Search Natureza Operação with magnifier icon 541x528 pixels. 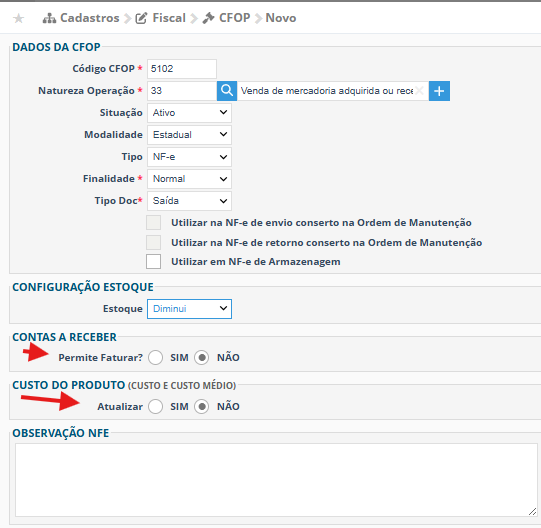tap(227, 91)
